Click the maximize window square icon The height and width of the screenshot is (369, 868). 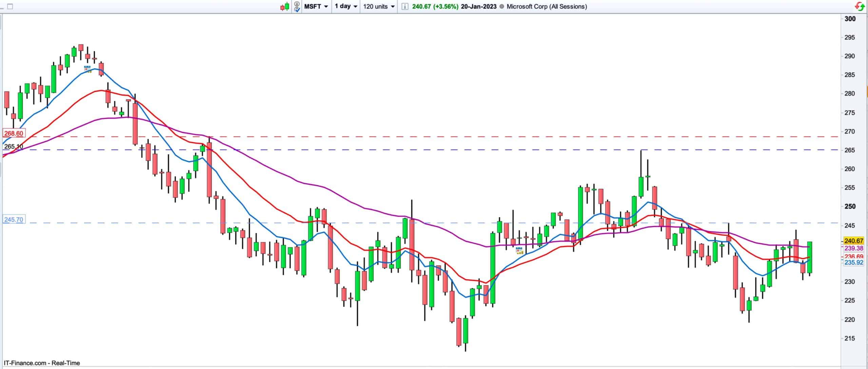(x=10, y=6)
